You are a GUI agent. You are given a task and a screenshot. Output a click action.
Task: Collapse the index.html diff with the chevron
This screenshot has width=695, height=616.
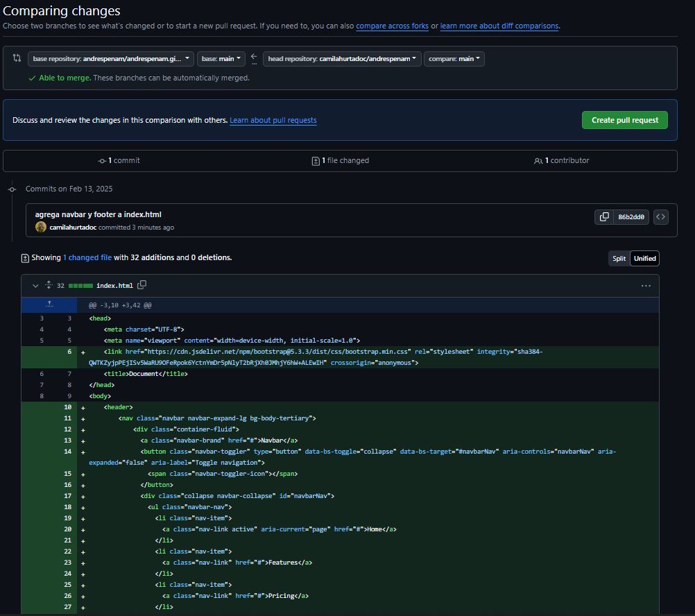[x=35, y=285]
